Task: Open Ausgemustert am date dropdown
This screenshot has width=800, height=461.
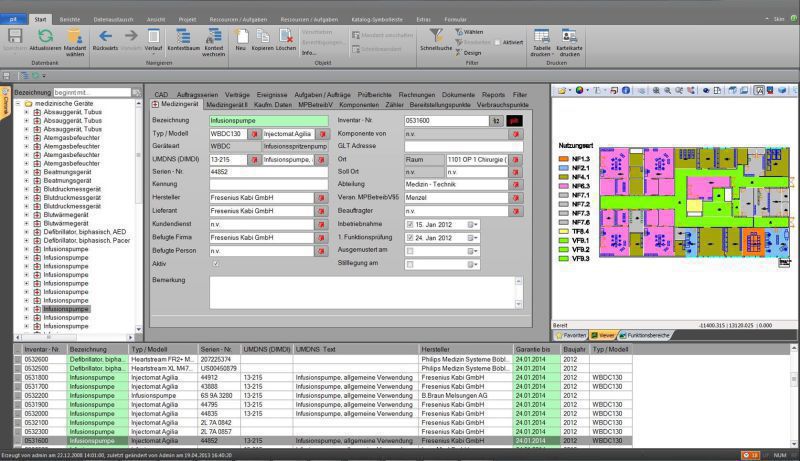Action: tap(473, 251)
